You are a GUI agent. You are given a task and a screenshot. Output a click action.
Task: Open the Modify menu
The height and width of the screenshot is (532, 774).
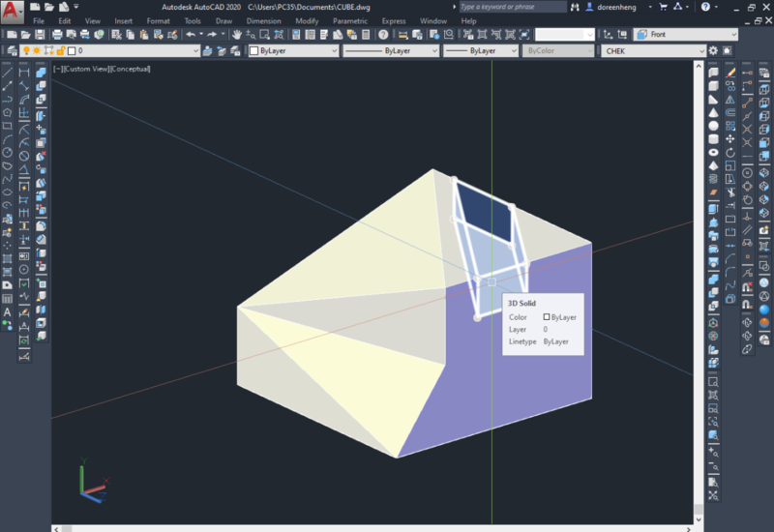(307, 20)
